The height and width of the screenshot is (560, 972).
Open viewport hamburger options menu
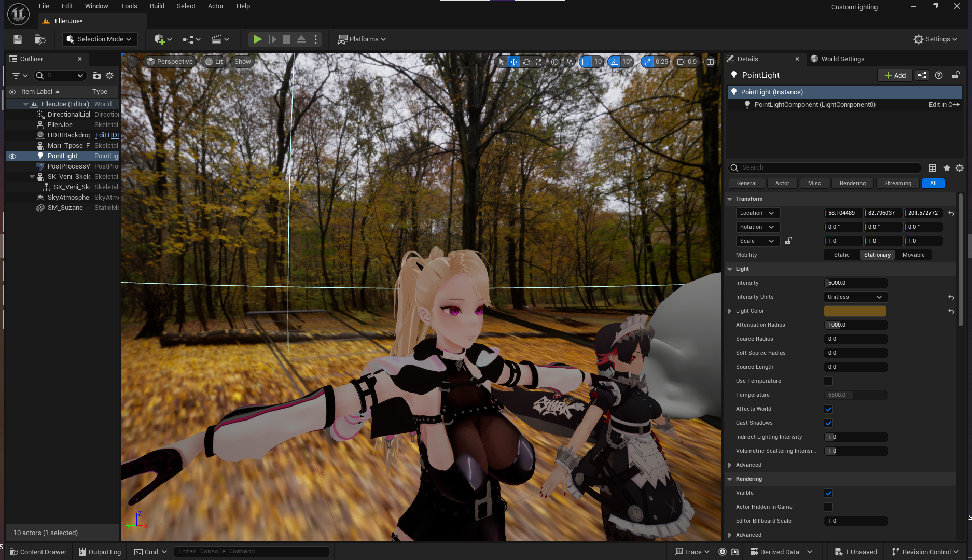point(132,62)
